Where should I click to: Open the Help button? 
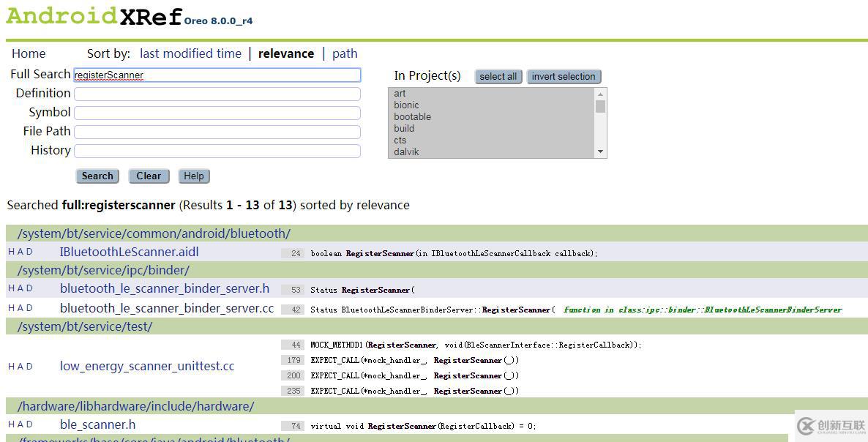[194, 176]
